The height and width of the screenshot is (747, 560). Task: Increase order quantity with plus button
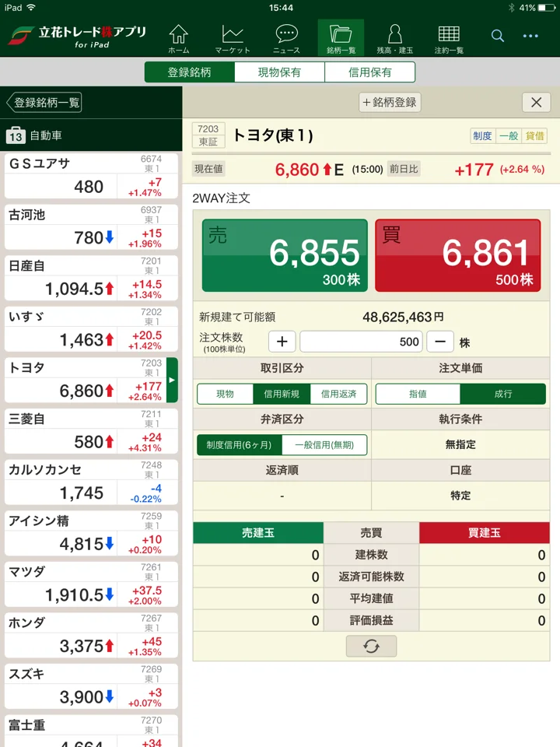282,342
